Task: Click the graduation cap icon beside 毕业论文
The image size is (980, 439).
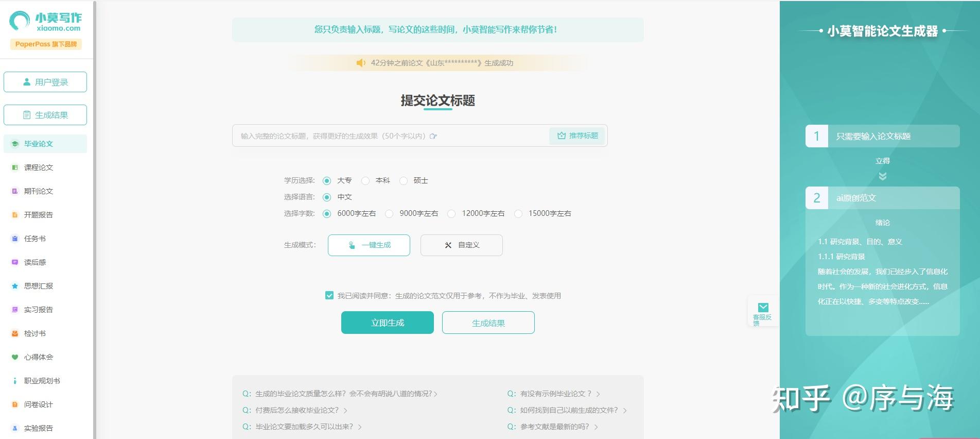Action: coord(15,144)
